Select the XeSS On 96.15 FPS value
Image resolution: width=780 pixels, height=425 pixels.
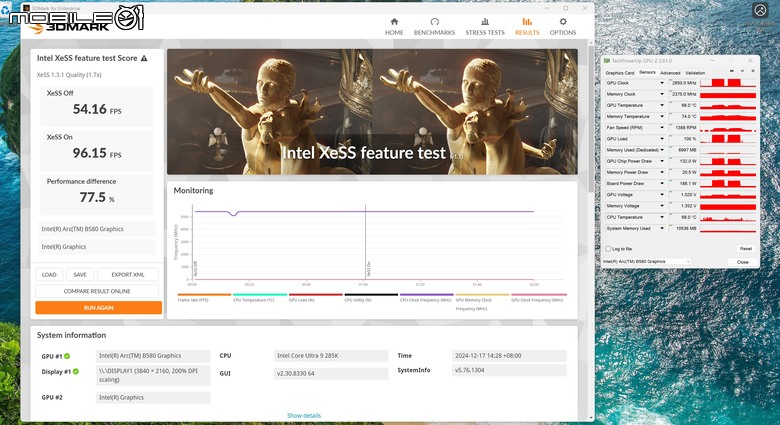97,153
